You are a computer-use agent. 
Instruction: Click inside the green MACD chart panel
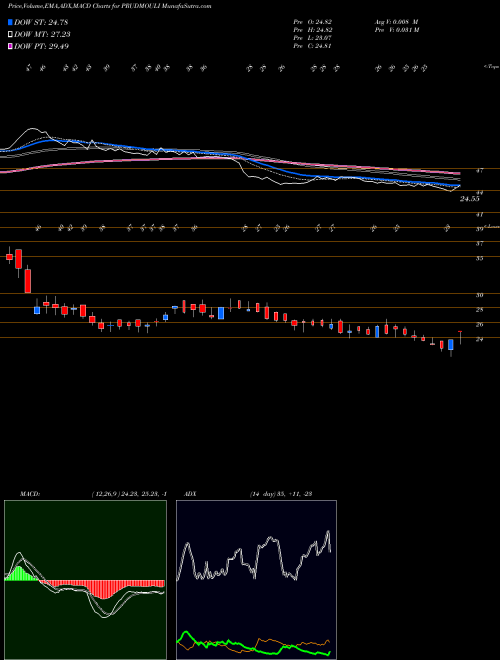pyautogui.click(x=85, y=579)
